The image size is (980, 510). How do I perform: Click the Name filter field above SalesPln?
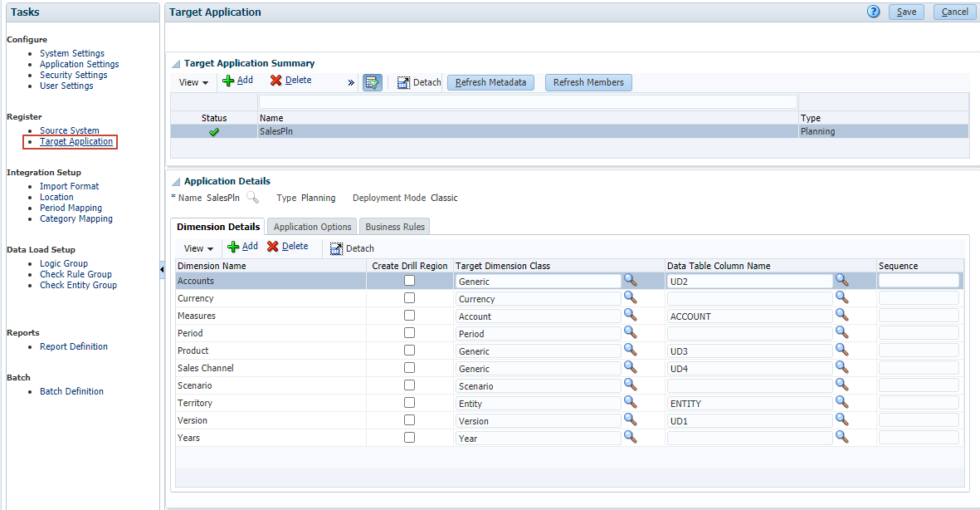tap(528, 101)
